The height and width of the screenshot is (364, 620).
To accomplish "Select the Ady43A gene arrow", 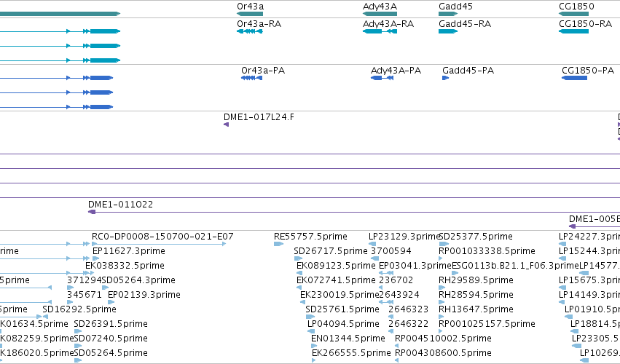I will (380, 14).
